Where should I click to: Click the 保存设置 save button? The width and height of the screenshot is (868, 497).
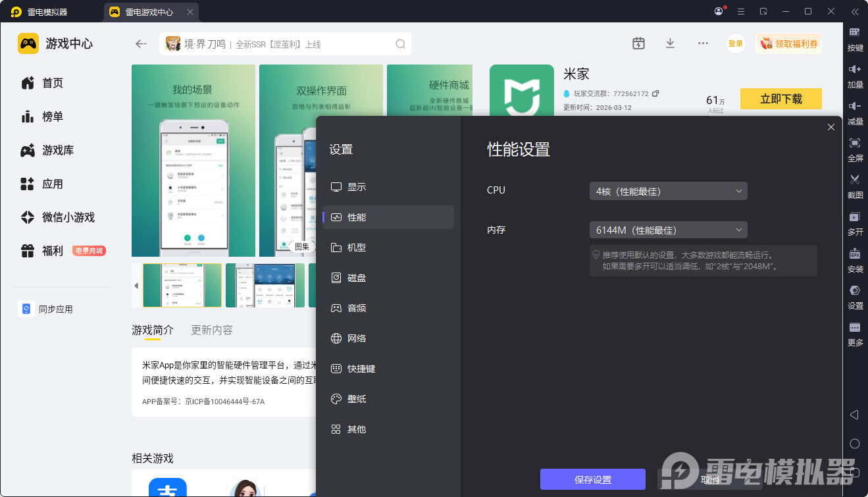coord(592,480)
